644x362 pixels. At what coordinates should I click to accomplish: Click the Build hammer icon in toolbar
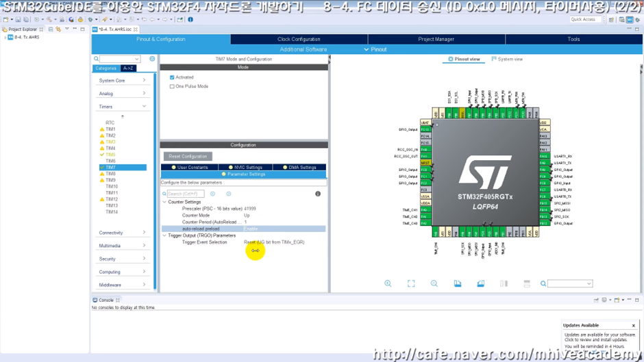(49, 19)
